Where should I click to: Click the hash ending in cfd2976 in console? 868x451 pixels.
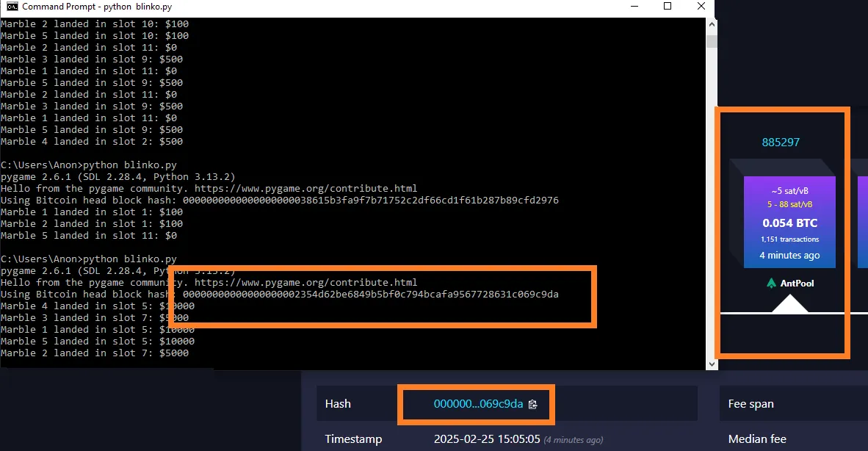[370, 201]
